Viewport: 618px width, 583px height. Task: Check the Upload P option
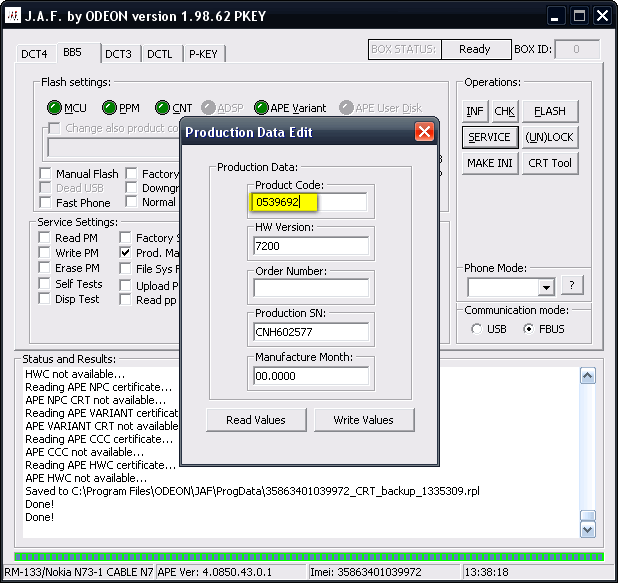point(125,285)
